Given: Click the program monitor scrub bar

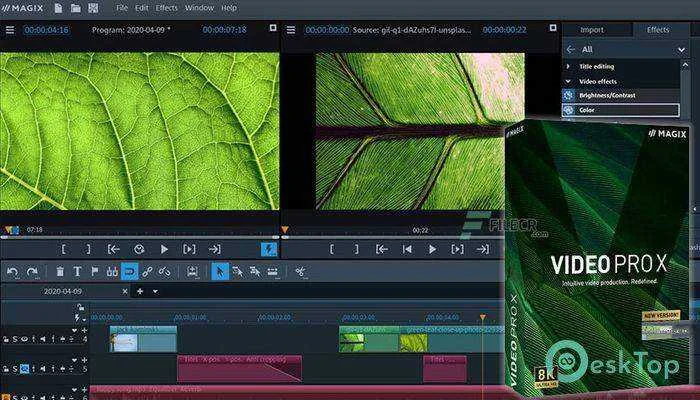Looking at the screenshot, I should 140,238.
